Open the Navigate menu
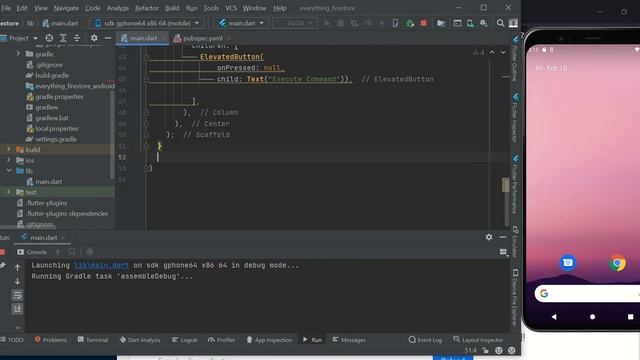Viewport: 640px width, 360px height. click(66, 8)
